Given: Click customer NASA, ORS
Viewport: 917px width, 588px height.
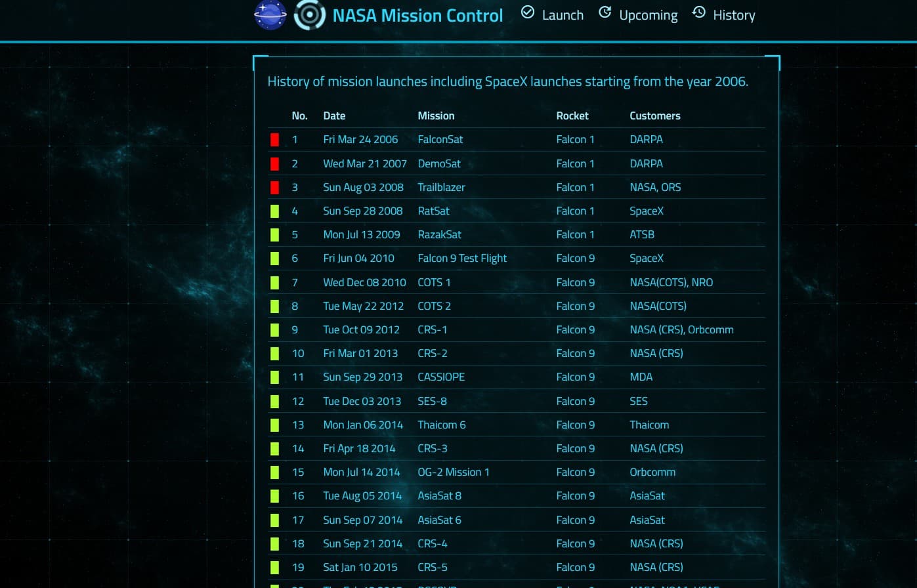Looking at the screenshot, I should (655, 187).
